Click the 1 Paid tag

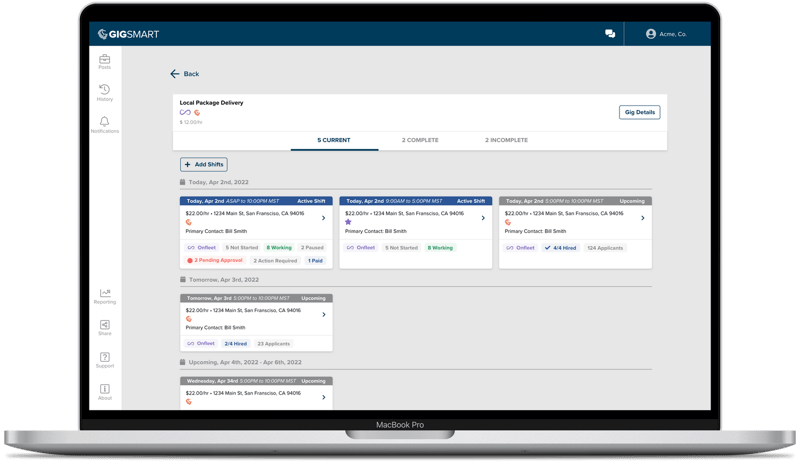(x=315, y=261)
